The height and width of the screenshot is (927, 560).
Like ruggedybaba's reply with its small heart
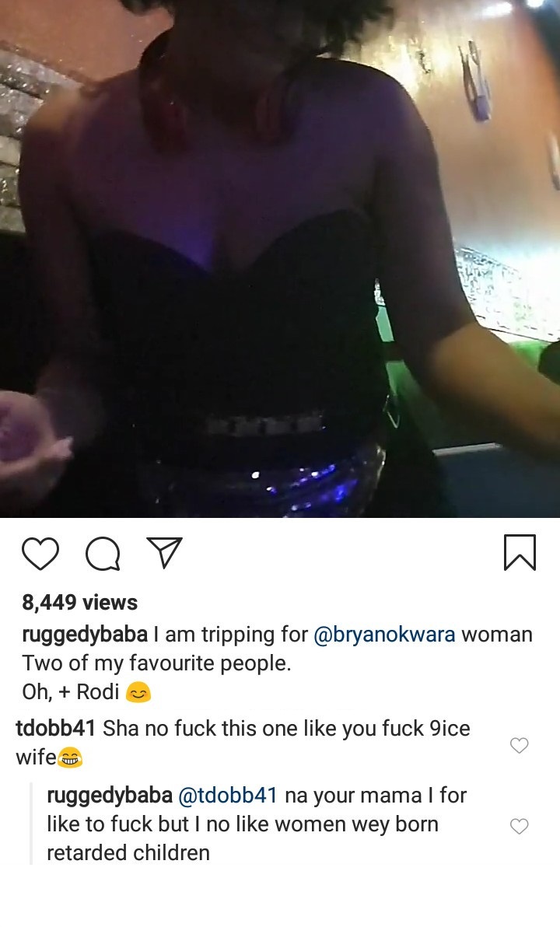[520, 826]
